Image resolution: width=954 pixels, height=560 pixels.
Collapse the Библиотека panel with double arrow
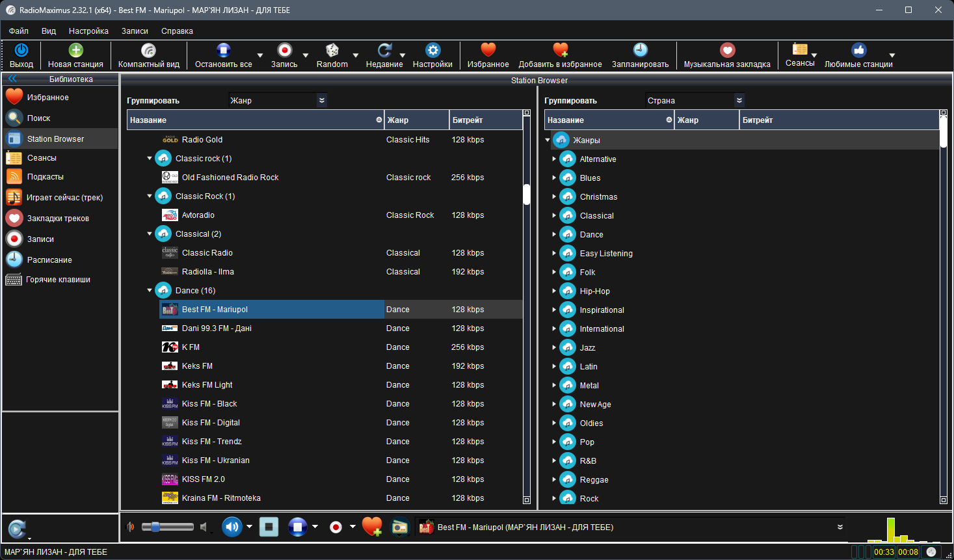(12, 79)
